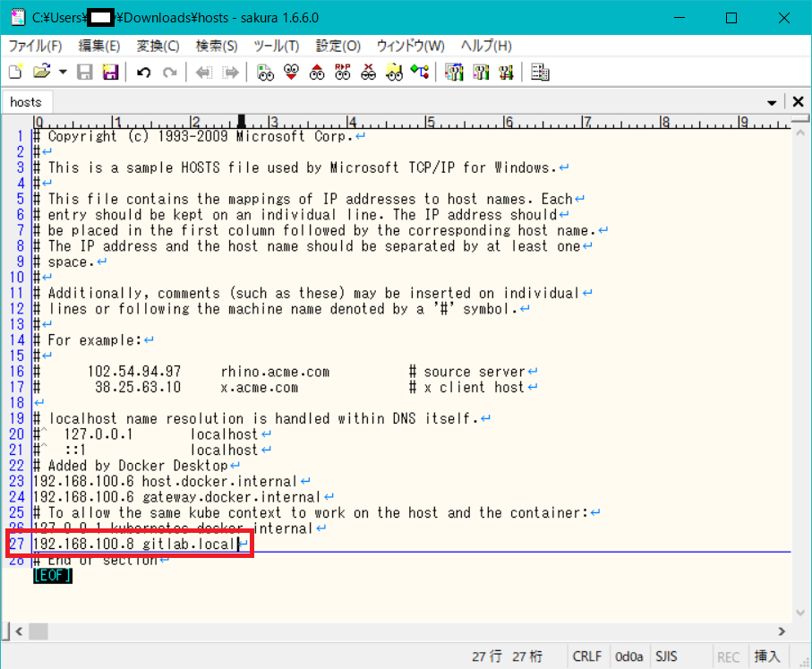This screenshot has width=812, height=669.
Task: Click the 'Copyright (c) 1993-2009 Microsoft Corp.' line
Action: (201, 136)
